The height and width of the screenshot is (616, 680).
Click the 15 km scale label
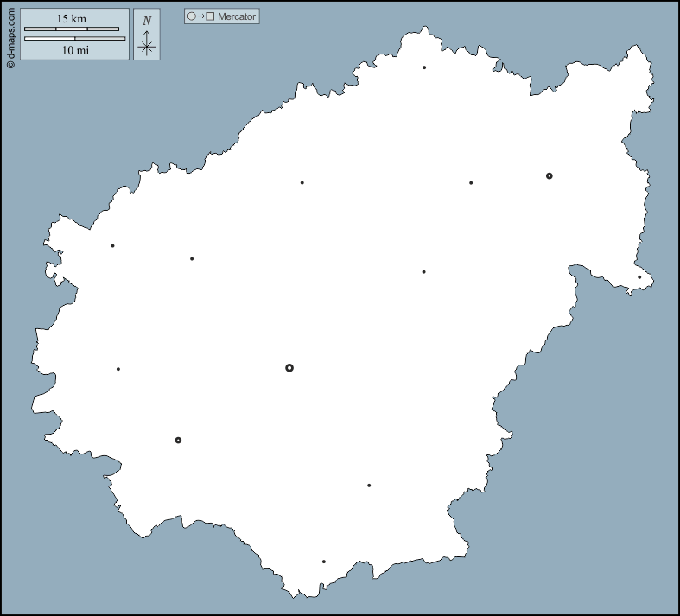[72, 18]
